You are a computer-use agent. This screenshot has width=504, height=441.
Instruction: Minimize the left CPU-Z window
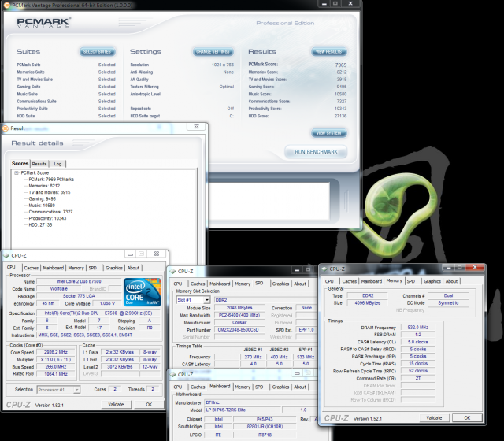coord(130,254)
